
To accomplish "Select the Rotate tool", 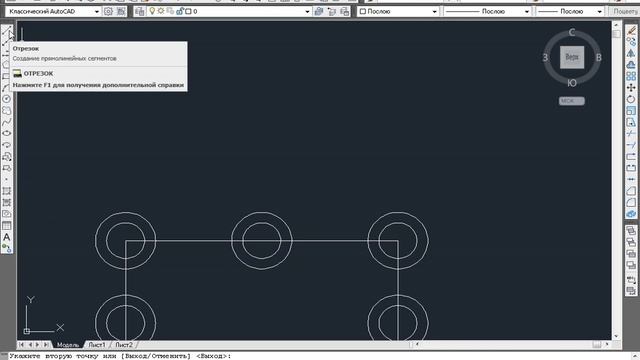I will pos(631,99).
